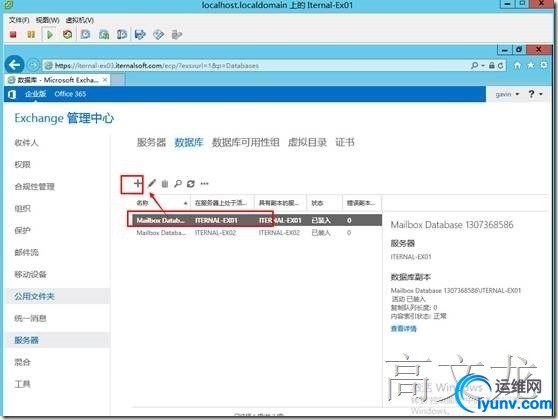558x420 pixels.
Task: Select the Mailbox Database row on ITERNAL-EX02
Action: [x=256, y=233]
